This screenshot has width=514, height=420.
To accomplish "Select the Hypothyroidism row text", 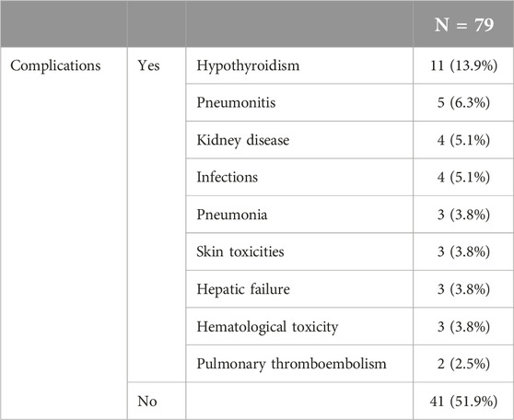I will pyautogui.click(x=248, y=65).
